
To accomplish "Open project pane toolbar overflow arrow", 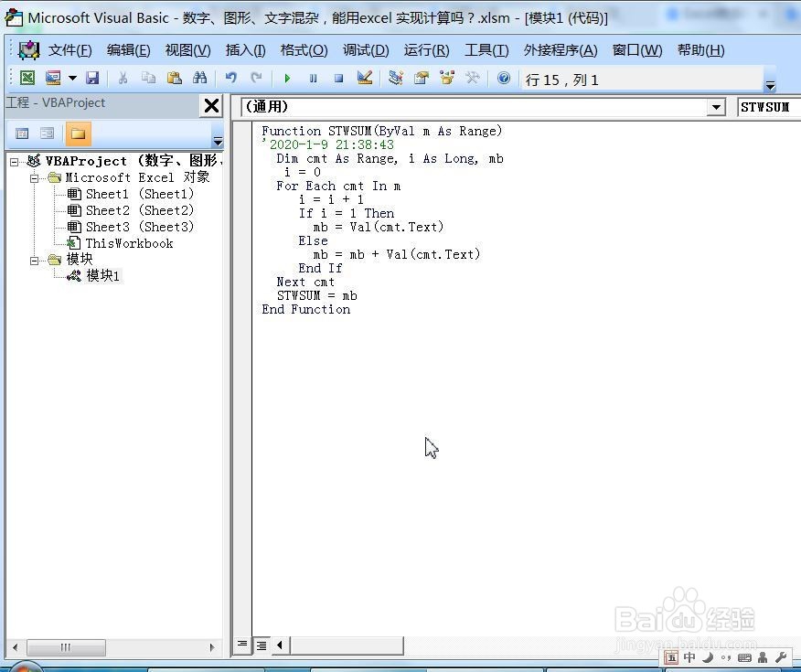I will (x=218, y=142).
